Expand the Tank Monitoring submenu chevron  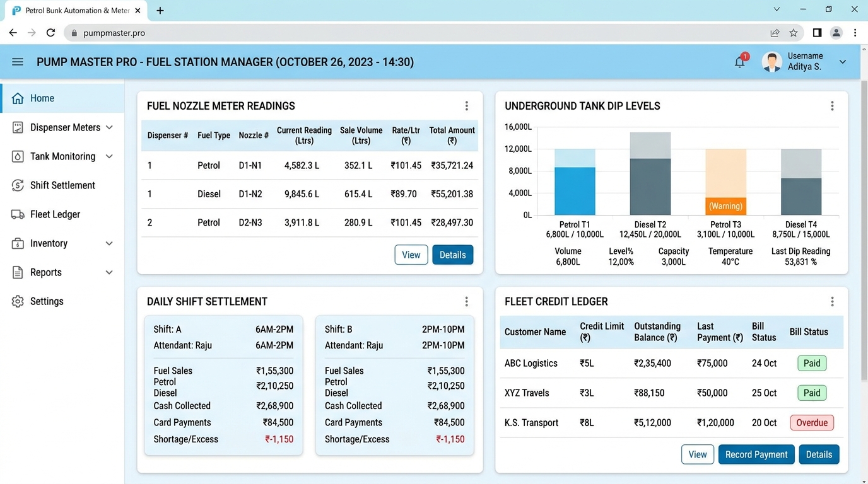[x=109, y=156]
